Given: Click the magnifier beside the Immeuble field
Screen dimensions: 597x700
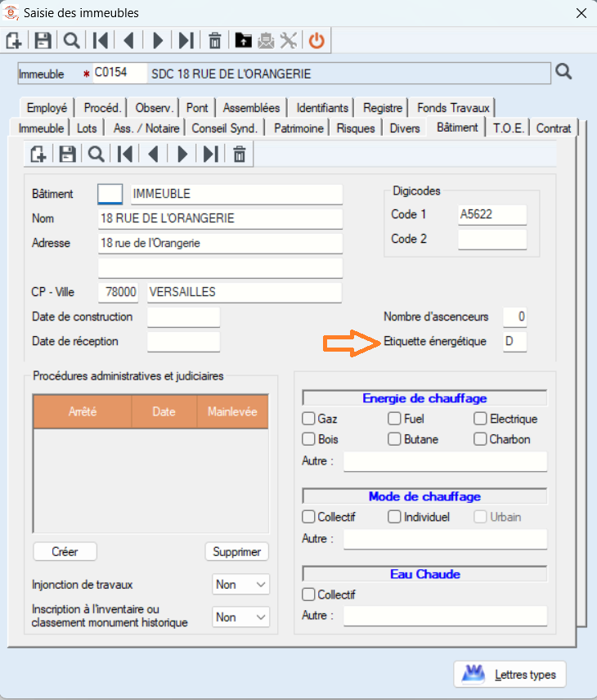Looking at the screenshot, I should (x=563, y=71).
